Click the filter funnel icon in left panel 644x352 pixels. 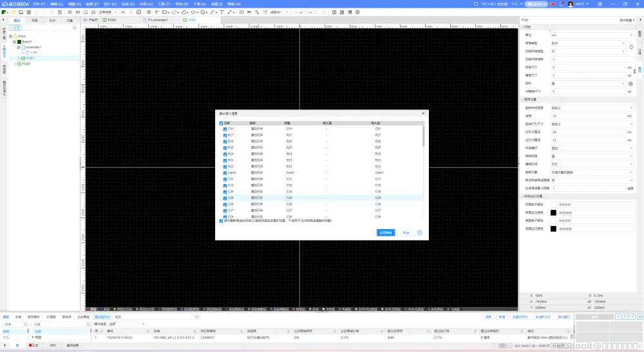[x=18, y=28]
